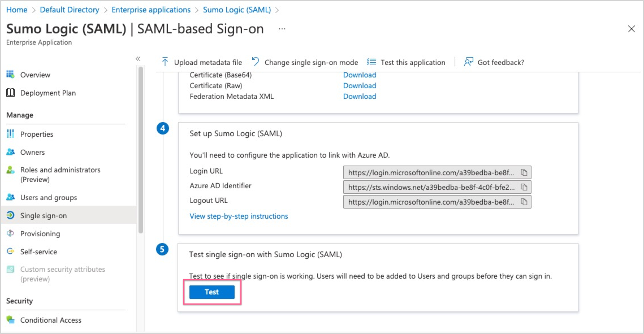Viewport: 644px width, 334px height.
Task: Click the Login URL text field
Action: coord(431,172)
